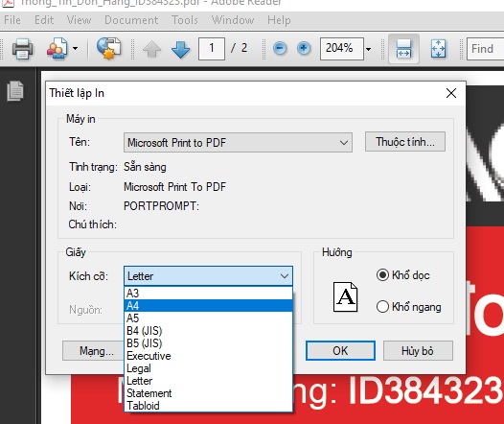Open the Pages panel sidebar icon

(15, 91)
